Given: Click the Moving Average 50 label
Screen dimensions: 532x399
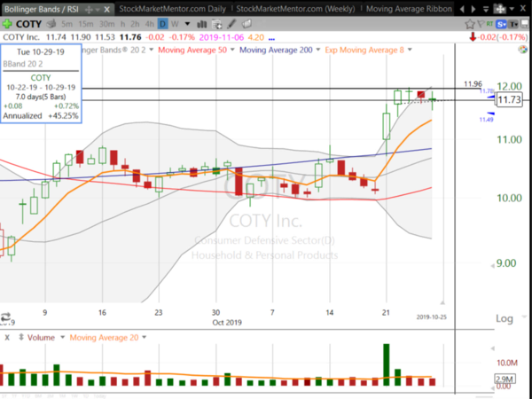Looking at the screenshot, I should point(192,50).
